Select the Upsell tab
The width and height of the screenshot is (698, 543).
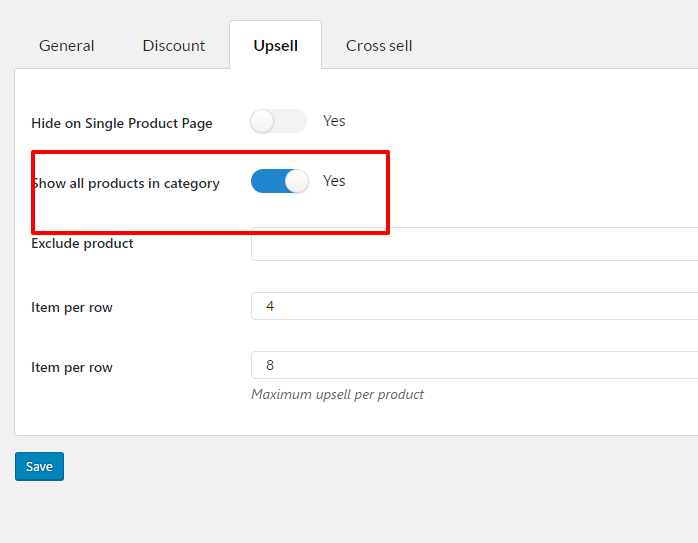276,45
